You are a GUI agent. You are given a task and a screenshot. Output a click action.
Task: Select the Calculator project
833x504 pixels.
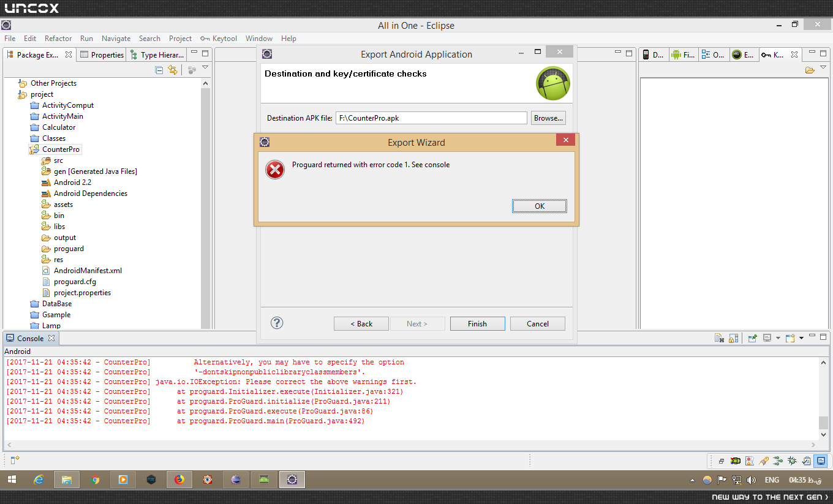coord(59,127)
